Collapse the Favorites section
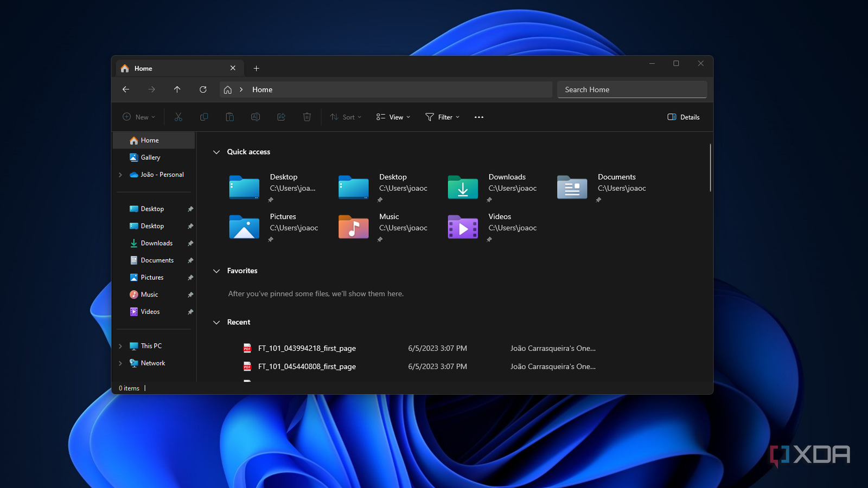This screenshot has width=868, height=488. click(x=216, y=271)
